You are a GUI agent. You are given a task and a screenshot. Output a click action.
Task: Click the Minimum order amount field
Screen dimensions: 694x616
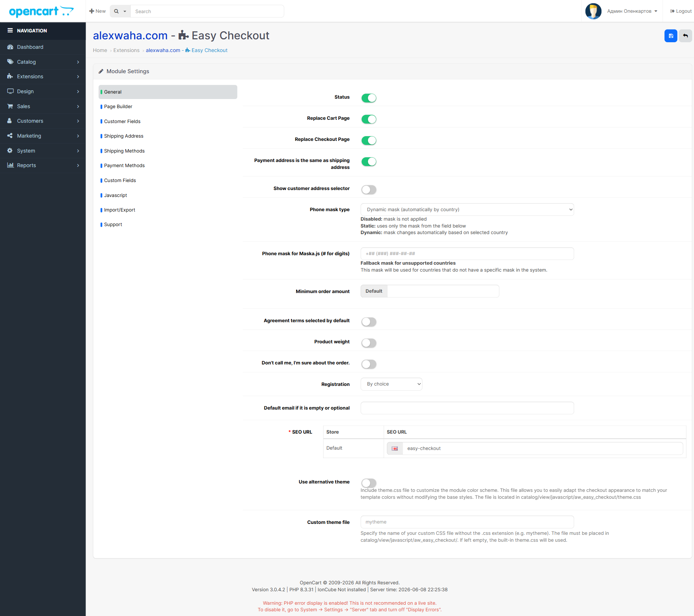[x=443, y=291]
